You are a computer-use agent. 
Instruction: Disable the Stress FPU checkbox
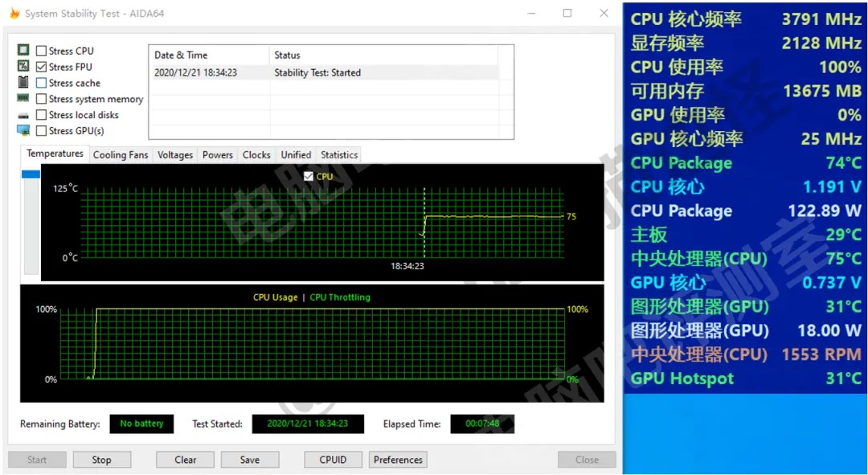(40, 66)
